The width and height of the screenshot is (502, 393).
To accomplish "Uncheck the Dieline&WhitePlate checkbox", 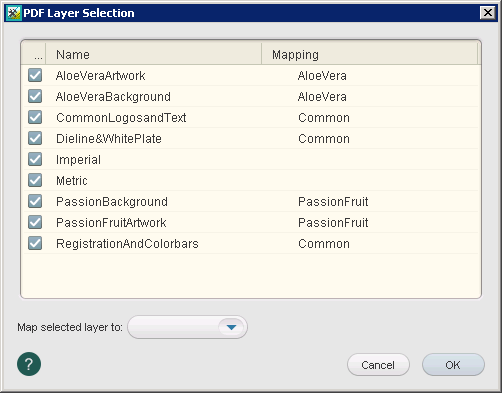I will point(35,138).
